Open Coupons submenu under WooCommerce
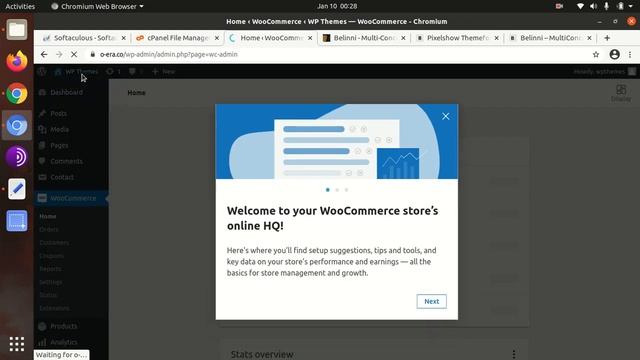 51,256
